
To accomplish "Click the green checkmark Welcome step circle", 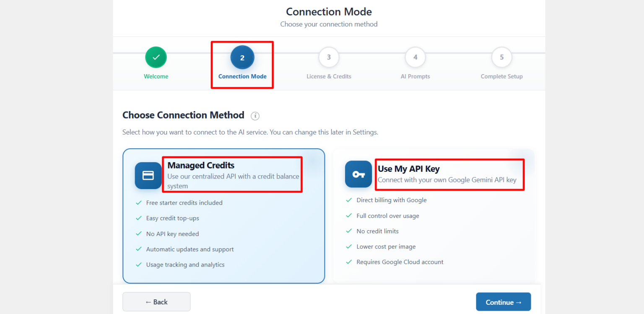I will [156, 57].
